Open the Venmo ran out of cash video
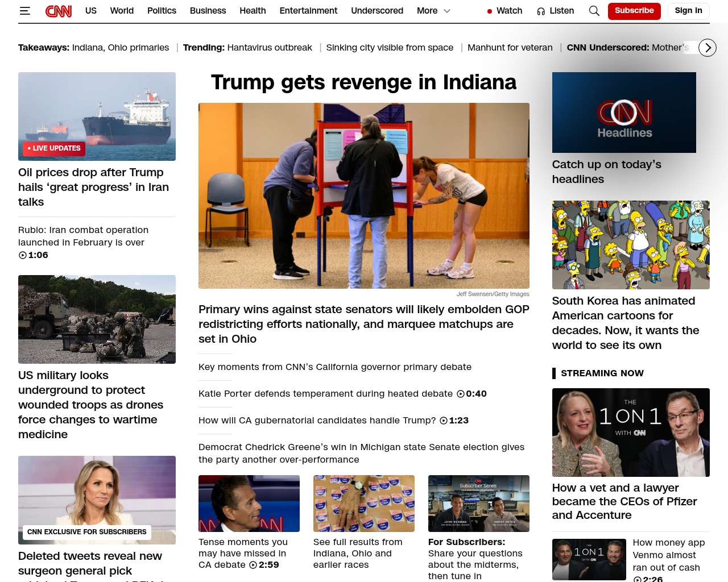The width and height of the screenshot is (728, 582). coord(668,560)
